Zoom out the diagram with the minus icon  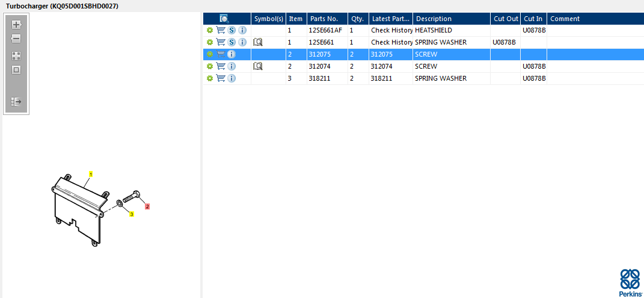(x=16, y=39)
